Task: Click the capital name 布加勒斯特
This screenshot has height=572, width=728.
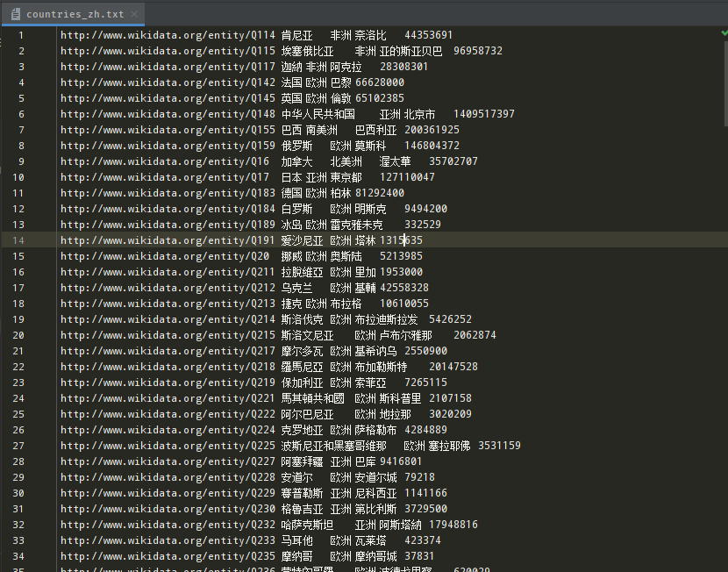Action: pos(382,367)
